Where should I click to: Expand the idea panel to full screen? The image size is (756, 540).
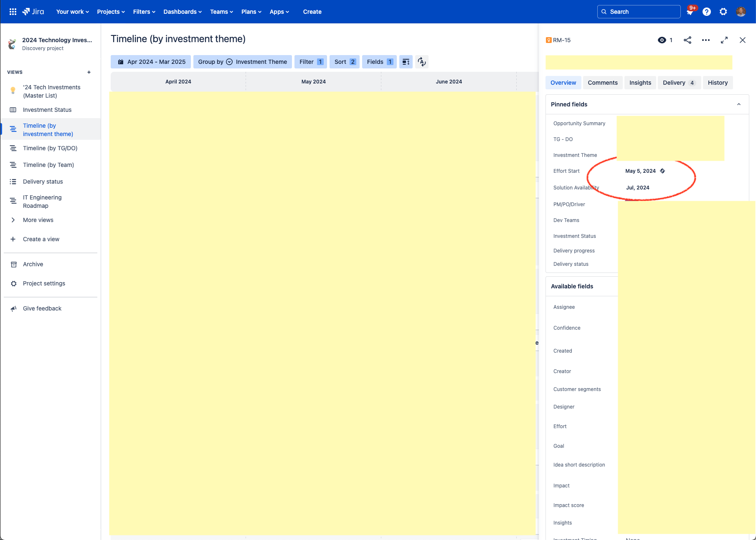pos(724,40)
